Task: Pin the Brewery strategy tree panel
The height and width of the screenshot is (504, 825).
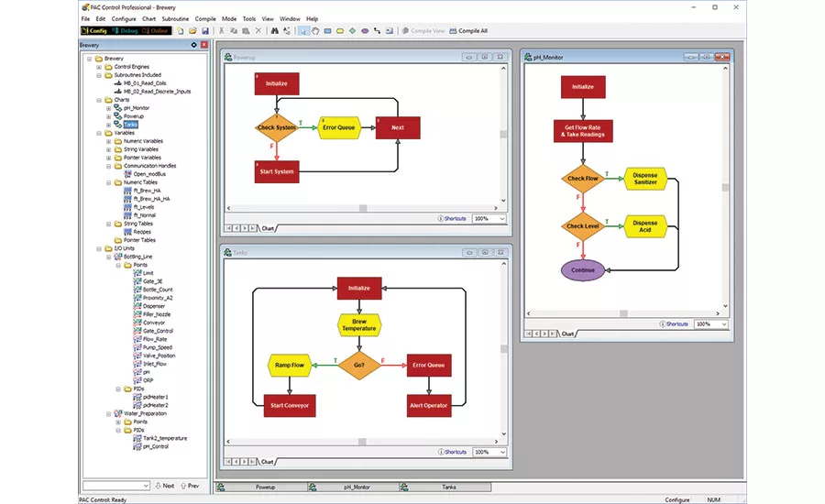Action: tap(193, 45)
